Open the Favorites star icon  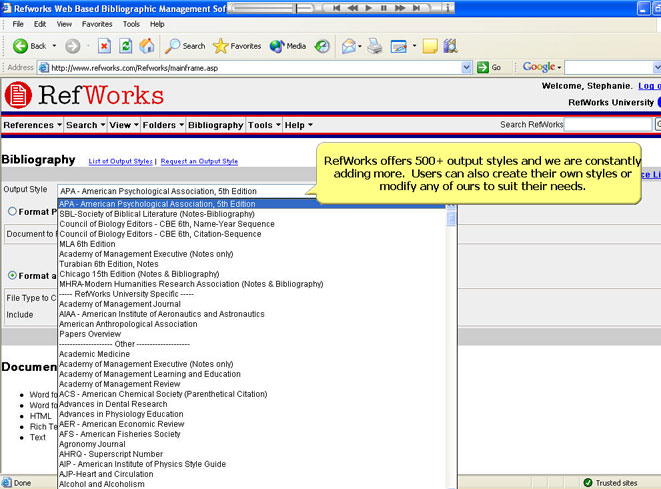(x=237, y=46)
